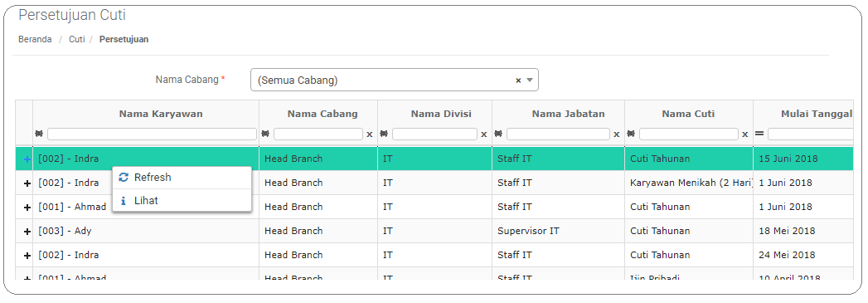Clear the Semua Cabang dropdown selection
868x303 pixels.
click(x=519, y=81)
